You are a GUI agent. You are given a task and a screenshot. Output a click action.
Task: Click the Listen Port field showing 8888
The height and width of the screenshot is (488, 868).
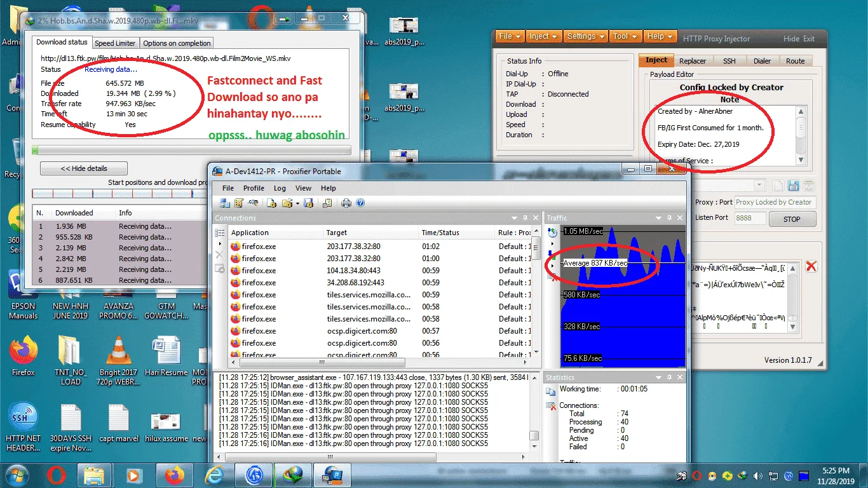point(750,217)
